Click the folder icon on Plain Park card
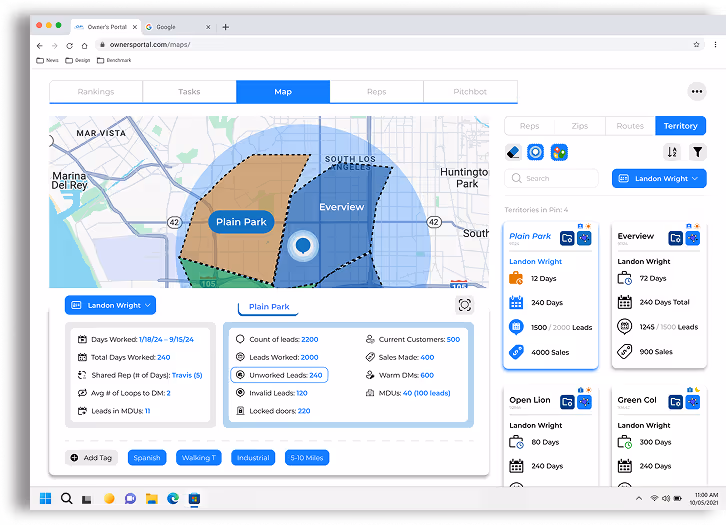This screenshot has width=726, height=525. (567, 238)
